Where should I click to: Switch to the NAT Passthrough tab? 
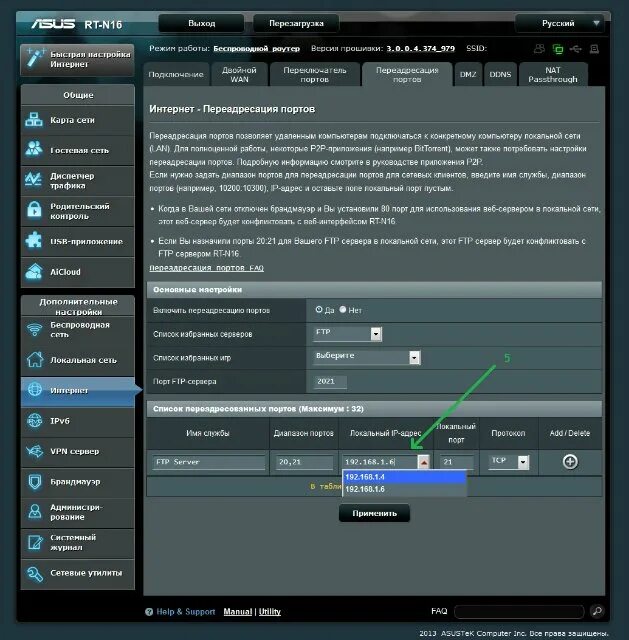pyautogui.click(x=553, y=74)
